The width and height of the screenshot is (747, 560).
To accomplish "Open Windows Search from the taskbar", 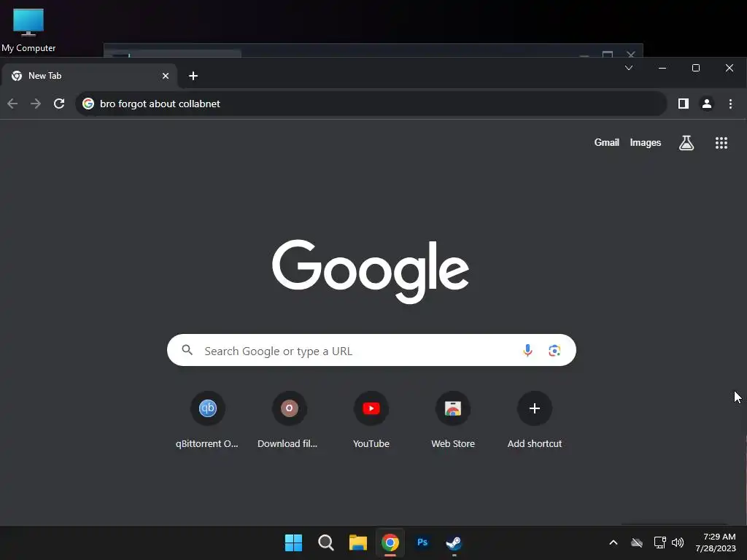I will [x=326, y=542].
